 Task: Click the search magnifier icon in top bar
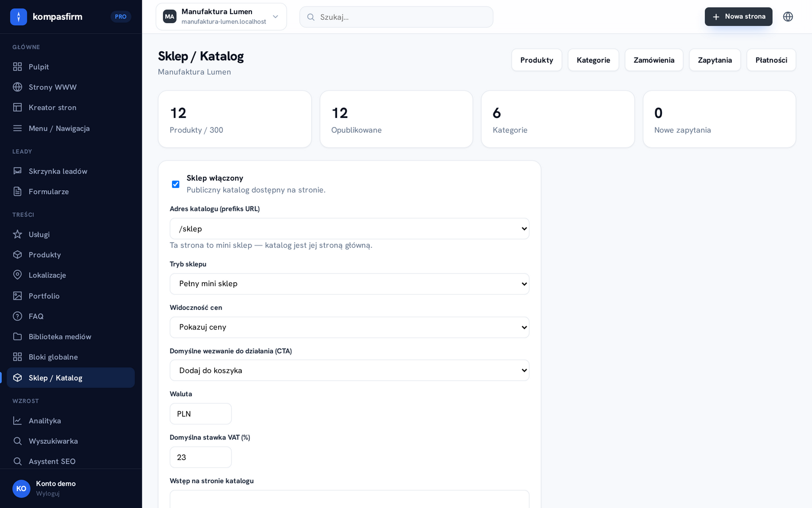pos(311,17)
